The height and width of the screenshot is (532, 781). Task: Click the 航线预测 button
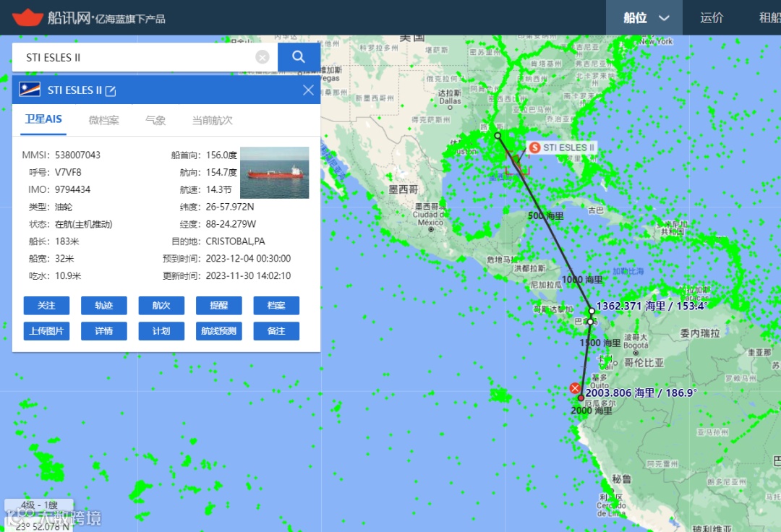tap(218, 331)
